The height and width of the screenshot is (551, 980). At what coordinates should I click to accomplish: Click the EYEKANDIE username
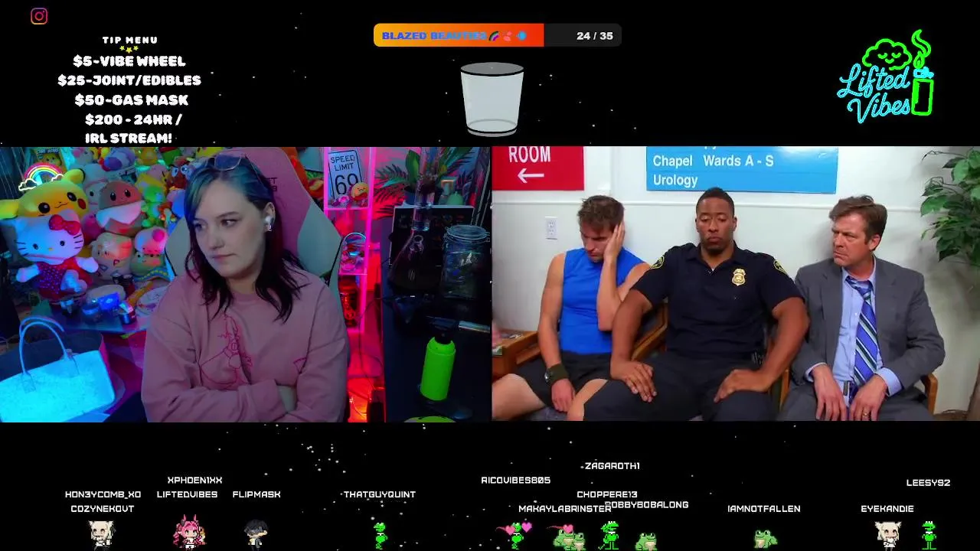(887, 509)
